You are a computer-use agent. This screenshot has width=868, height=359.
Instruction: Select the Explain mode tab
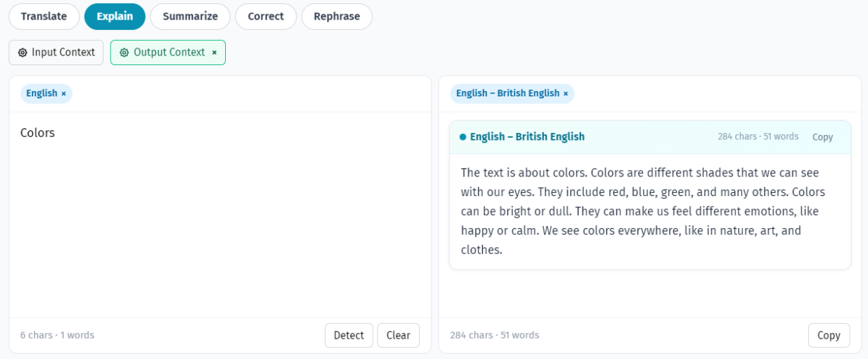[x=115, y=16]
